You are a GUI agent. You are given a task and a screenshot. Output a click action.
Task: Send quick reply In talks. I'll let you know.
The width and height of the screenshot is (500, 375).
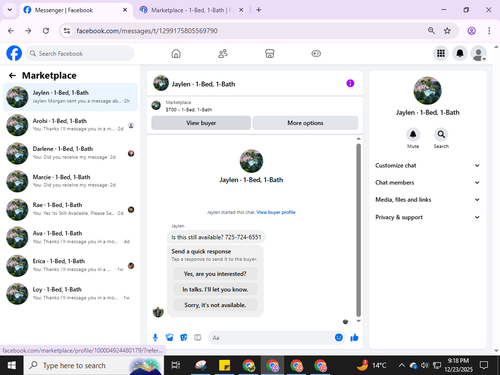(215, 289)
